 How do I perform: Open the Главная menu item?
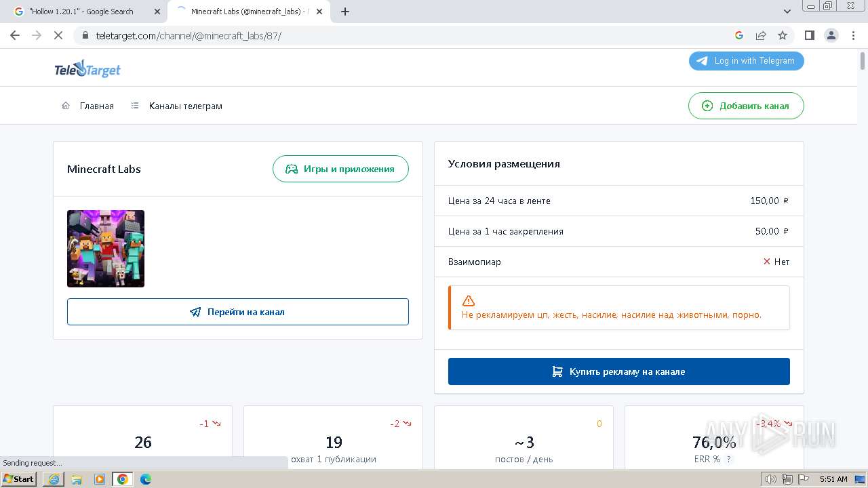88,106
